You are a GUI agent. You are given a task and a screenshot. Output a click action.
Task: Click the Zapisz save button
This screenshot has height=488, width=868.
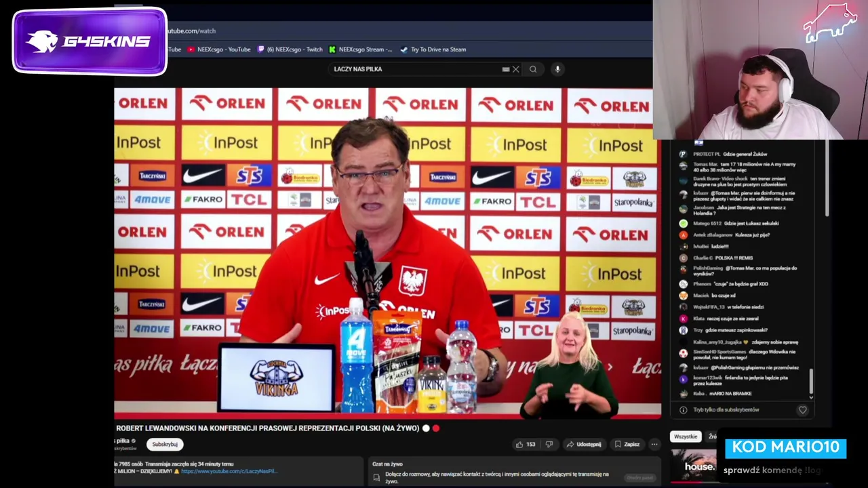[x=627, y=445]
